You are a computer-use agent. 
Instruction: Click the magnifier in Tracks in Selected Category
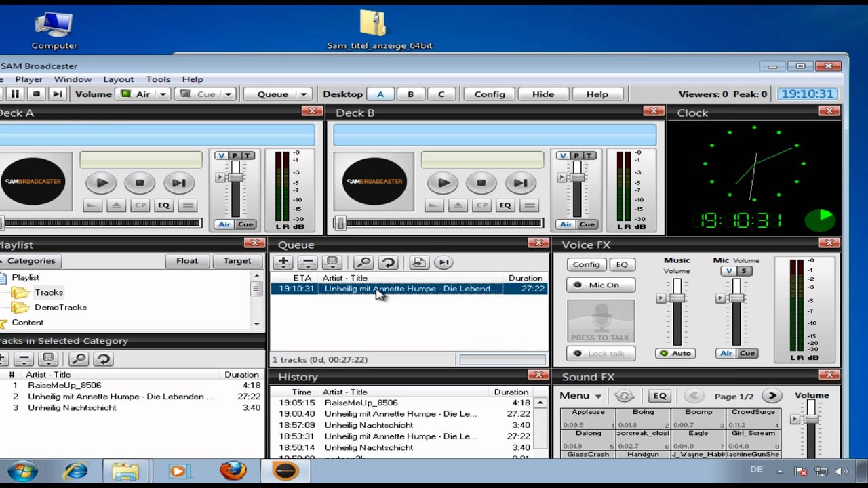point(79,359)
